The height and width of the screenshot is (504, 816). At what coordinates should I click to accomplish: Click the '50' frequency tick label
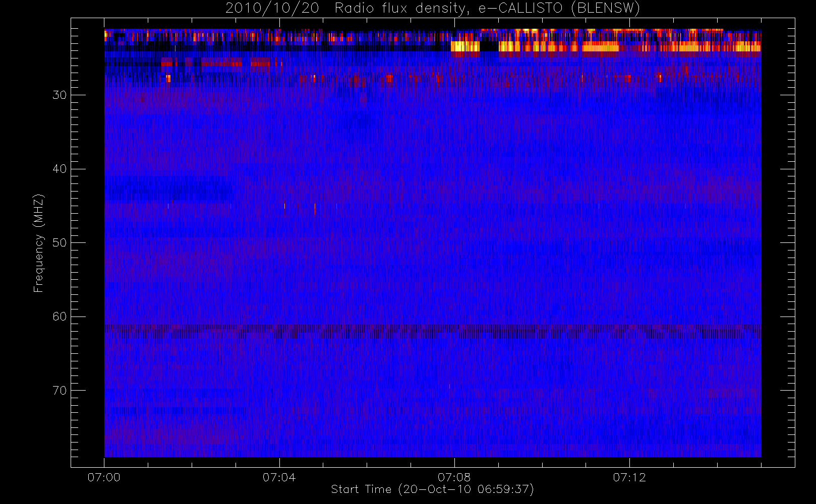click(60, 242)
